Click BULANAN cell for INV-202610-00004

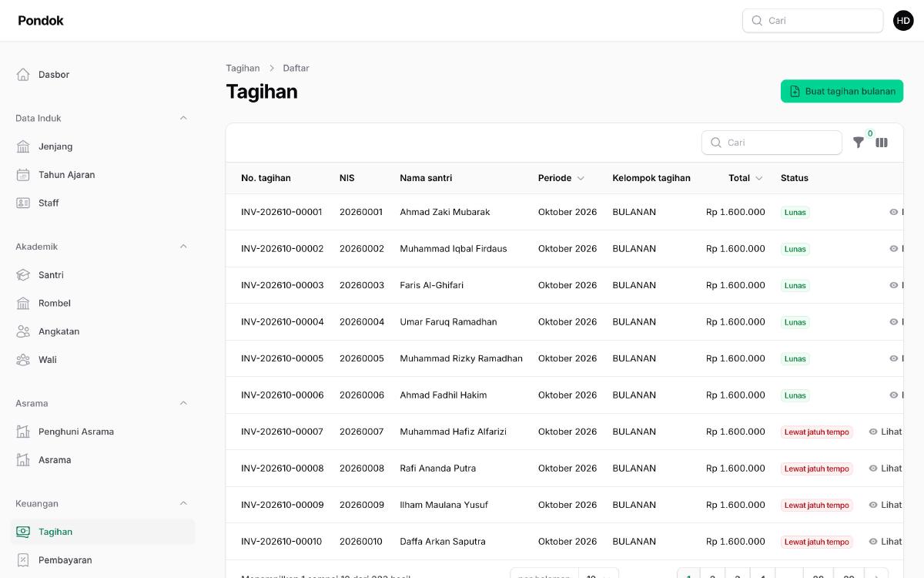[x=634, y=322]
